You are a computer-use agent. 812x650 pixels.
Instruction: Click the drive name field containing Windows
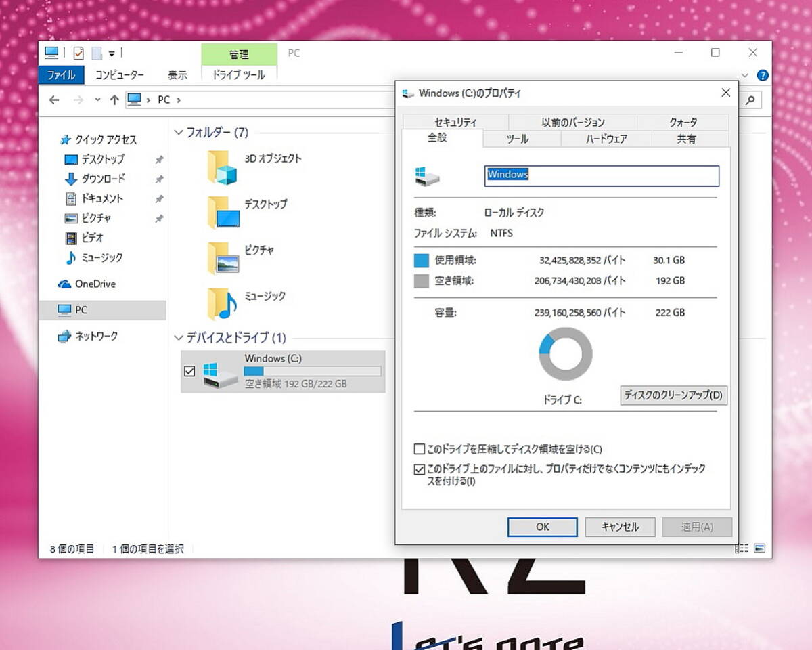click(602, 175)
